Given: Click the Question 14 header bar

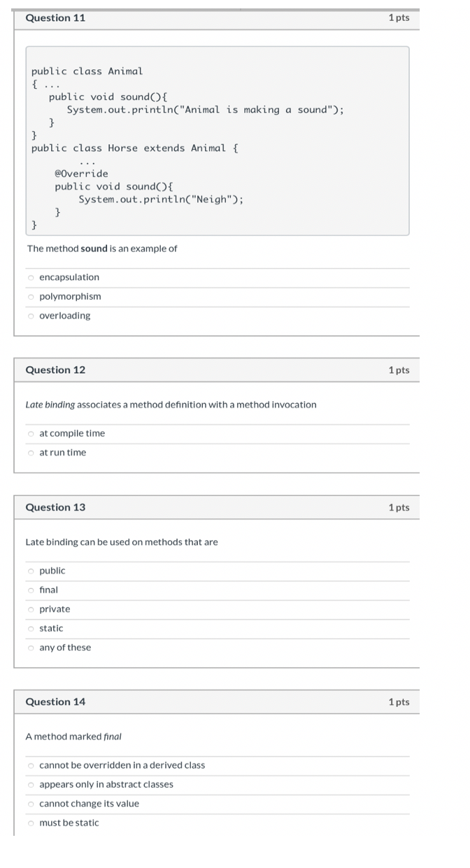Looking at the screenshot, I should [217, 701].
